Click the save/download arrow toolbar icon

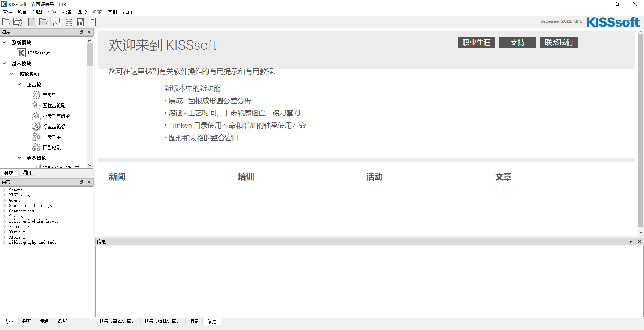(x=57, y=22)
